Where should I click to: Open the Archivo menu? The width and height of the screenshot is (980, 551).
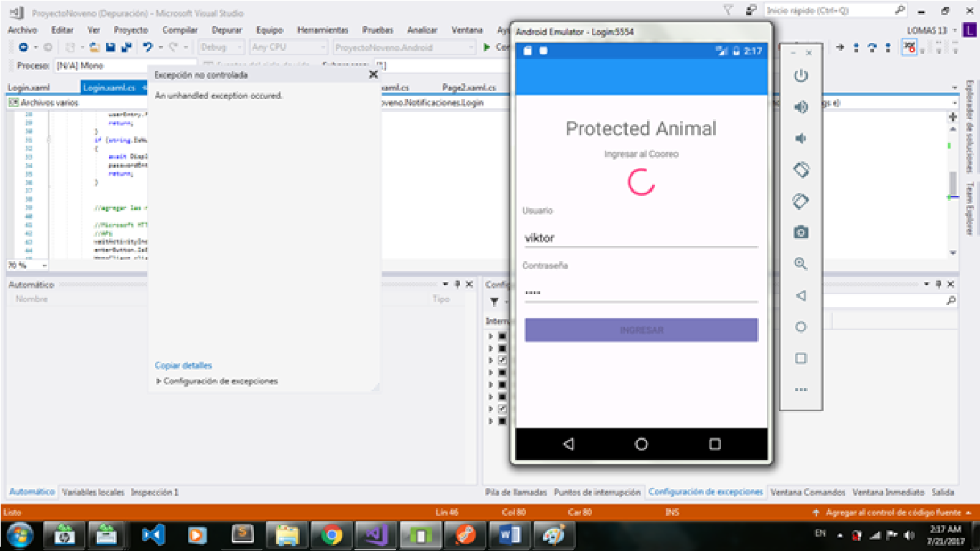click(22, 30)
